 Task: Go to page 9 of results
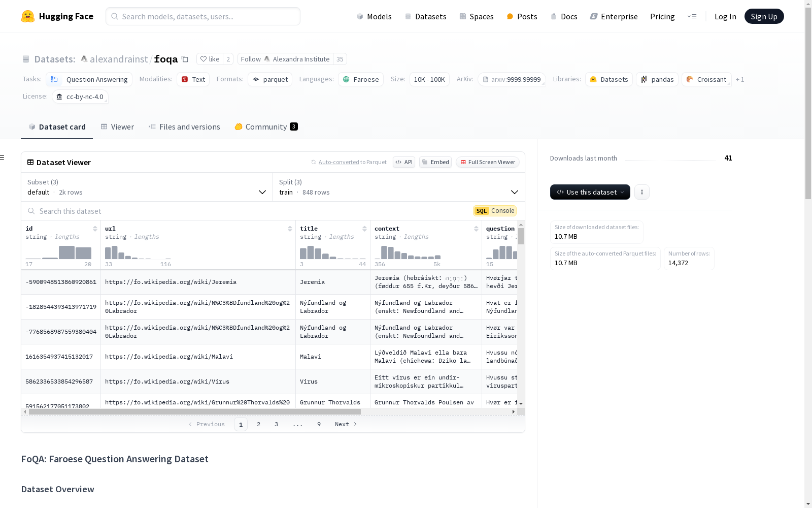319,424
